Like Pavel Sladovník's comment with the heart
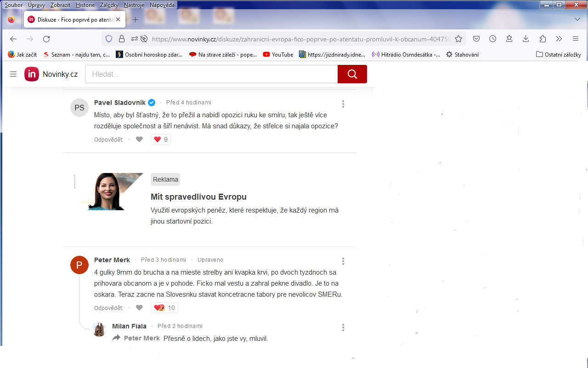Screen dimensions: 588x368 coord(139,139)
